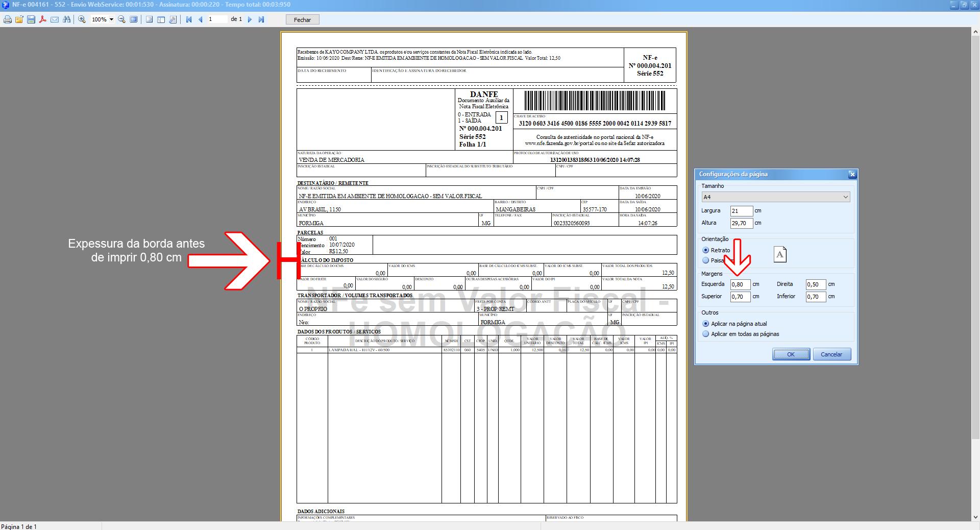Click the page number field in toolbar
This screenshot has width=980, height=530.
tap(217, 19)
